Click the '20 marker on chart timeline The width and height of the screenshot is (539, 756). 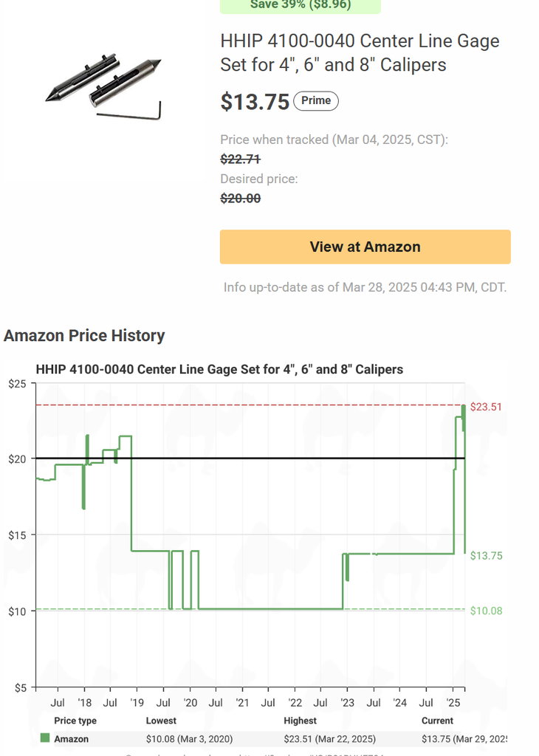point(190,702)
